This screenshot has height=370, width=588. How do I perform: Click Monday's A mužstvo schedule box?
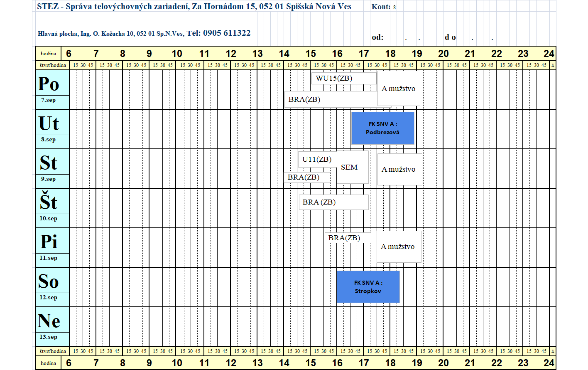click(399, 88)
